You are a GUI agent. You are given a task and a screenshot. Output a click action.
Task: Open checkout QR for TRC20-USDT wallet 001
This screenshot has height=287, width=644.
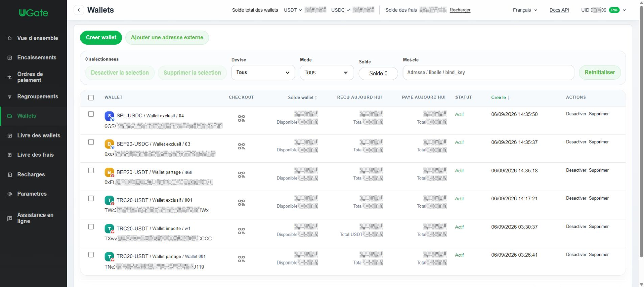tap(241, 203)
